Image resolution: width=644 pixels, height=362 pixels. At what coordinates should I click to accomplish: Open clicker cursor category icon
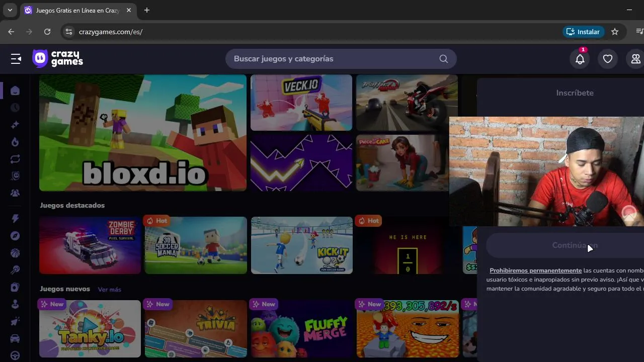pyautogui.click(x=15, y=321)
